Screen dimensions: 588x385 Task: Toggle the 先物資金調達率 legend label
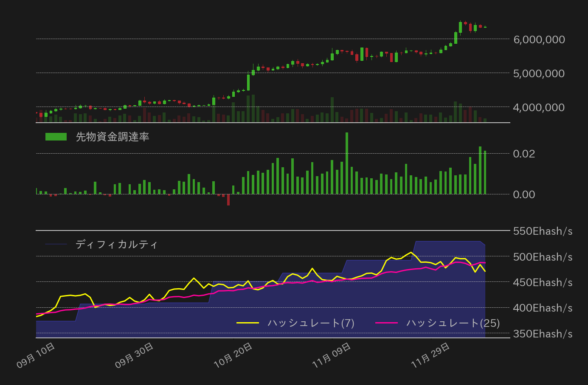(113, 137)
